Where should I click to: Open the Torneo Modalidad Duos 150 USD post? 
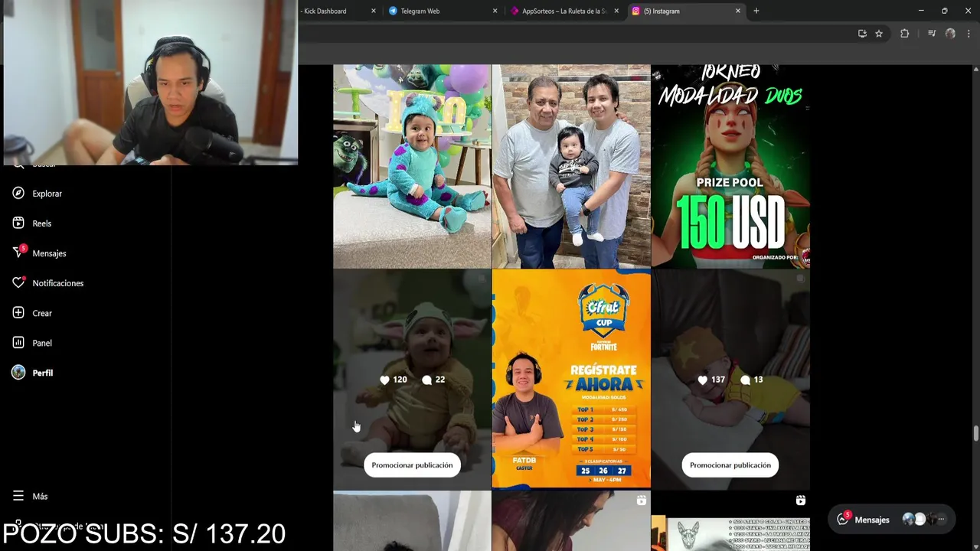730,166
